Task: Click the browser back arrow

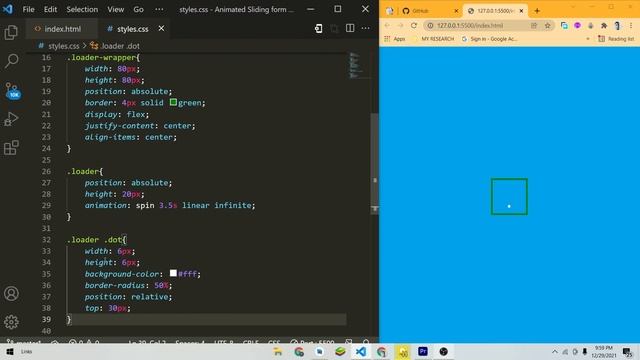Action: pyautogui.click(x=387, y=25)
